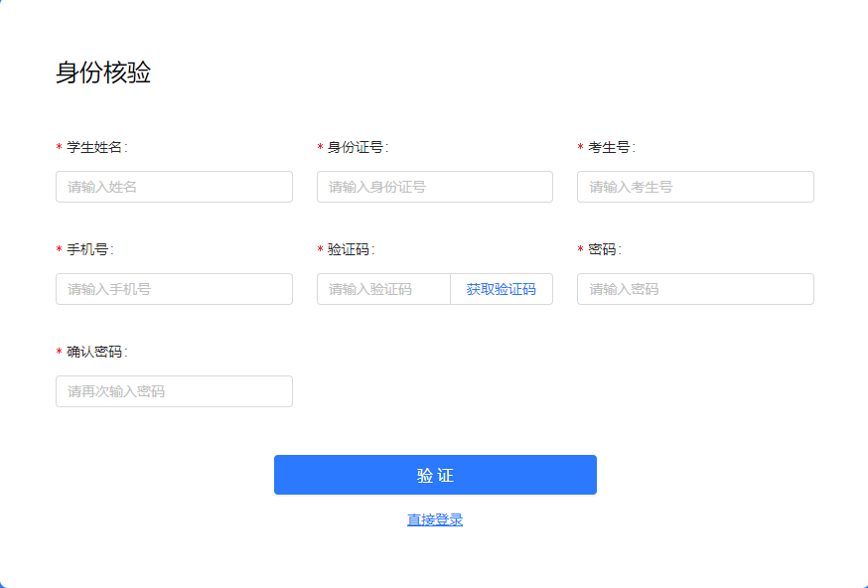This screenshot has height=588, width=868.
Task: Click the 密码 password input field
Action: (x=694, y=289)
